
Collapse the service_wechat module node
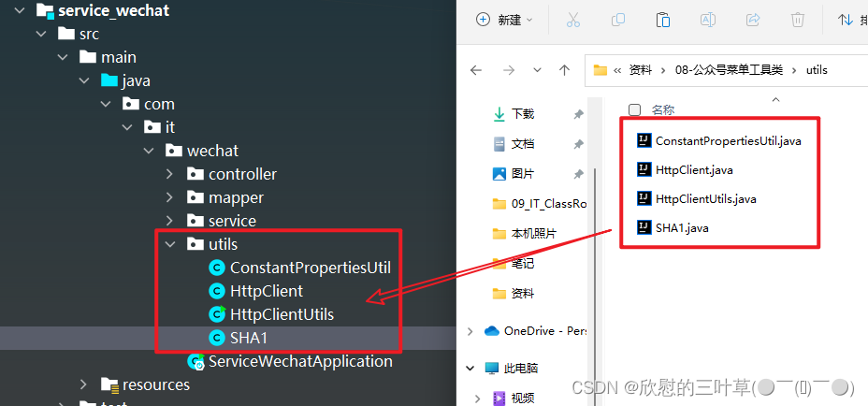click(20, 10)
